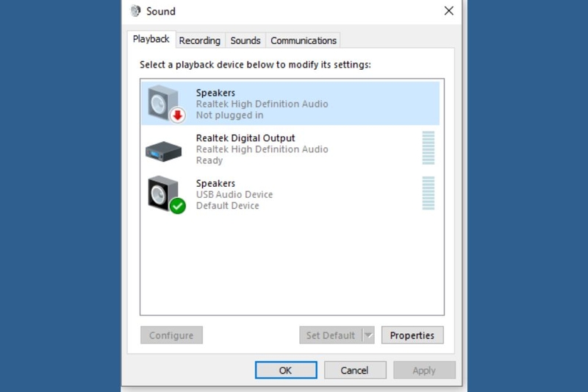
Task: Click the "Default Device" status text
Action: point(228,206)
